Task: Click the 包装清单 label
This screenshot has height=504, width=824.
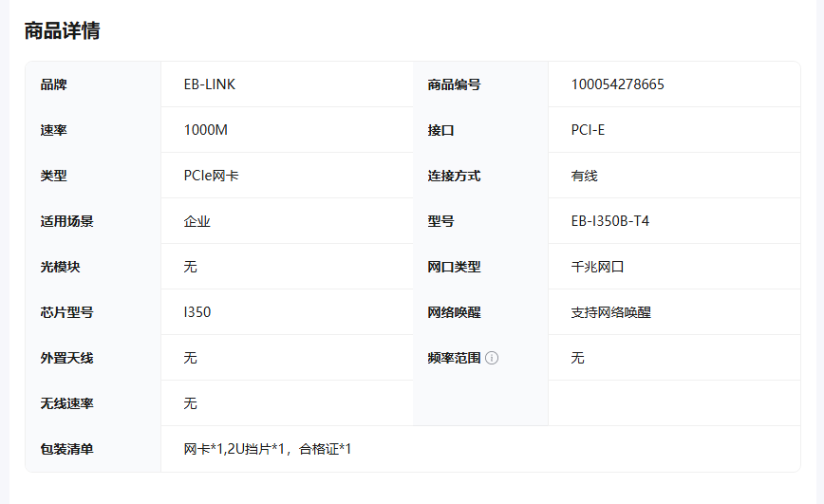Action: [66, 449]
